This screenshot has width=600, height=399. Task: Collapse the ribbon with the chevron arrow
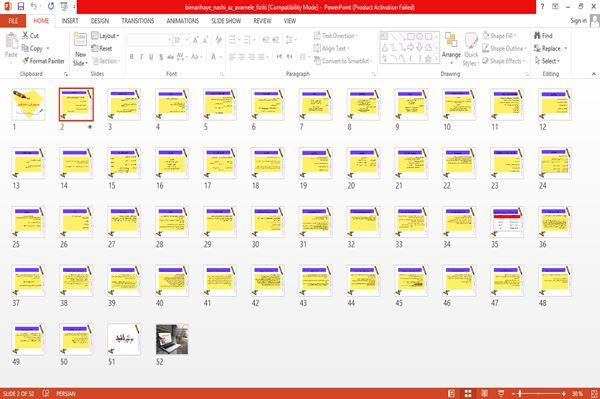pos(594,74)
